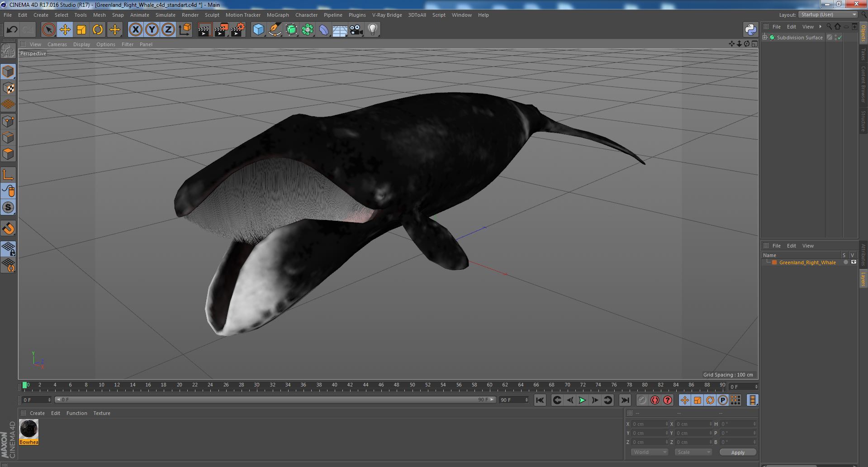The image size is (868, 467).
Task: Select the Bowhead material thumbnail
Action: [x=28, y=429]
